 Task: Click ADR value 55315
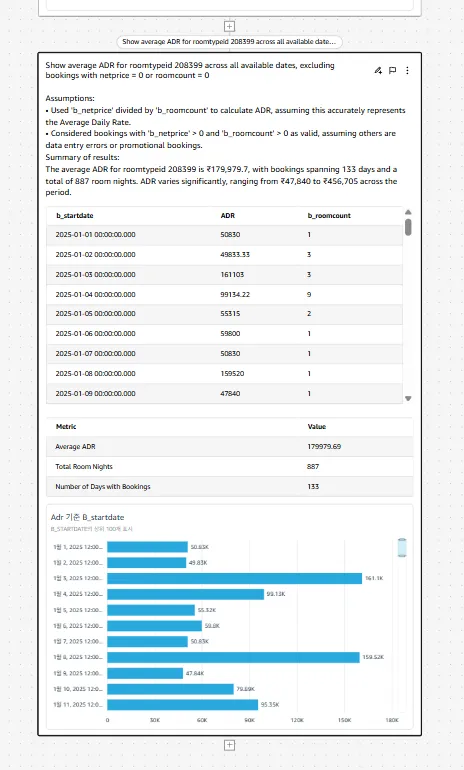[x=230, y=314]
